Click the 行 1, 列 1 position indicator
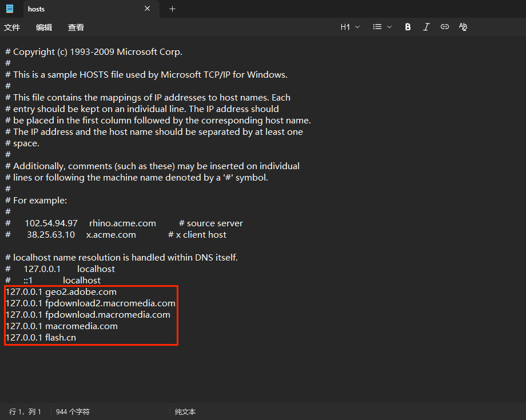 [x=25, y=411]
